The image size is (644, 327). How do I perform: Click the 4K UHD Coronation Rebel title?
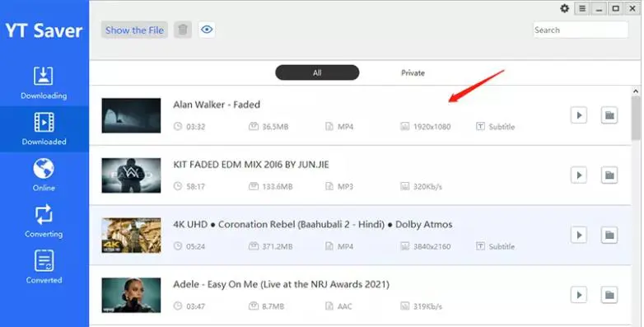pos(313,224)
